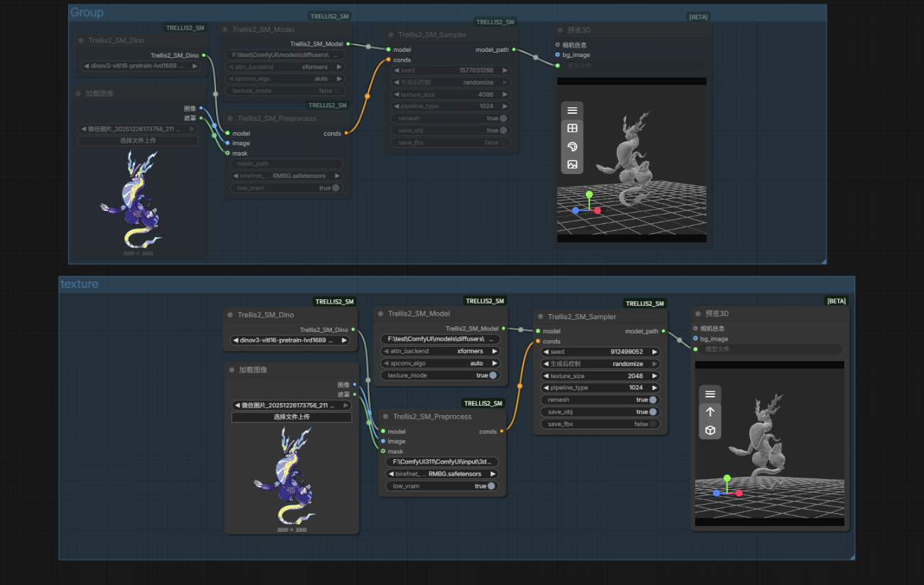The width and height of the screenshot is (924, 585).
Task: Open spconv_algo auto dropdown in texture group
Action: pyautogui.click(x=441, y=363)
